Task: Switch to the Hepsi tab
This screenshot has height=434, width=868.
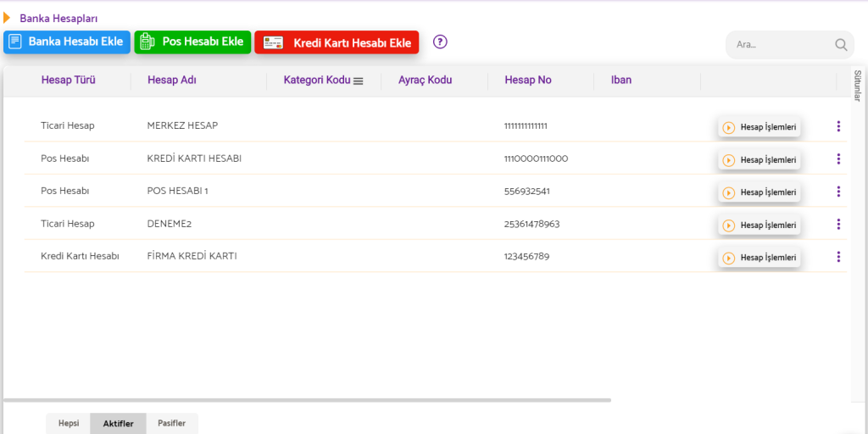Action: point(69,424)
